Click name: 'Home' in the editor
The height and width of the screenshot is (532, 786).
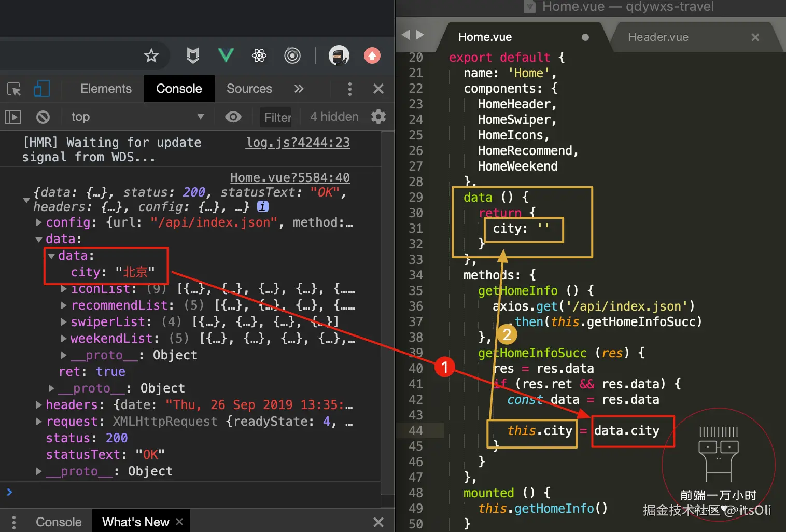click(x=510, y=73)
